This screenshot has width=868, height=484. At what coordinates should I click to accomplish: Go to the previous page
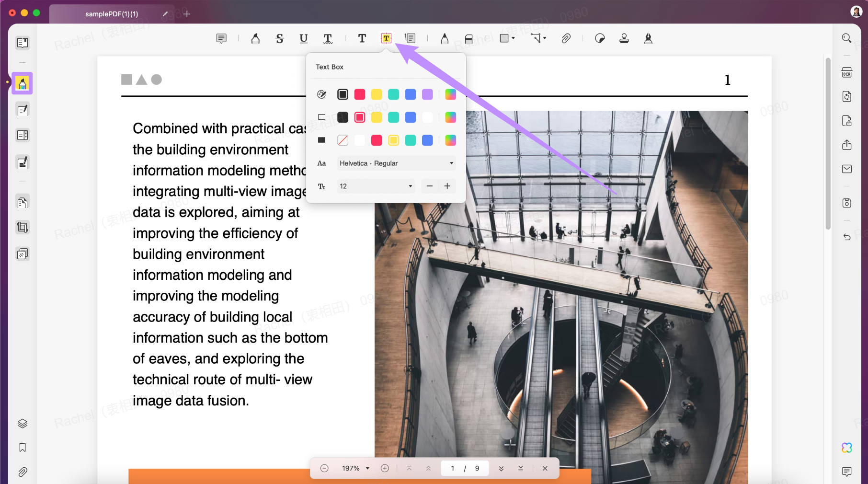(428, 468)
